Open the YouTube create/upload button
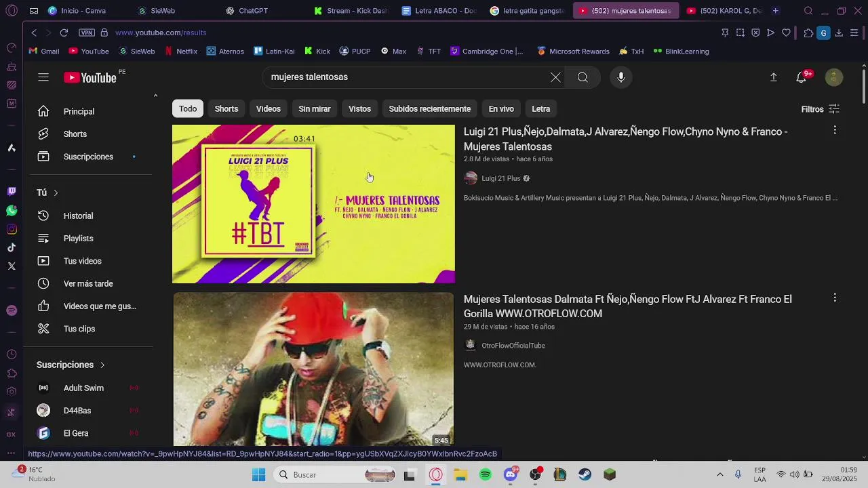The width and height of the screenshot is (868, 488). pos(773,77)
